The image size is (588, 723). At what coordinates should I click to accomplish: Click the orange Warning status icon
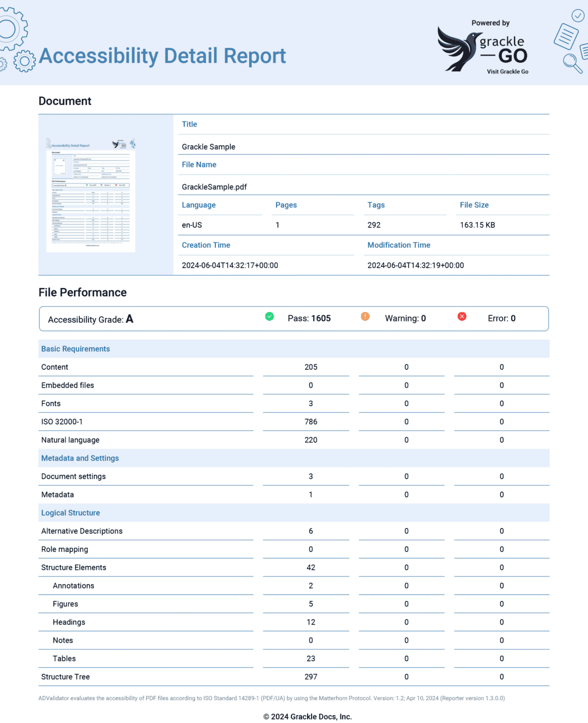365,316
